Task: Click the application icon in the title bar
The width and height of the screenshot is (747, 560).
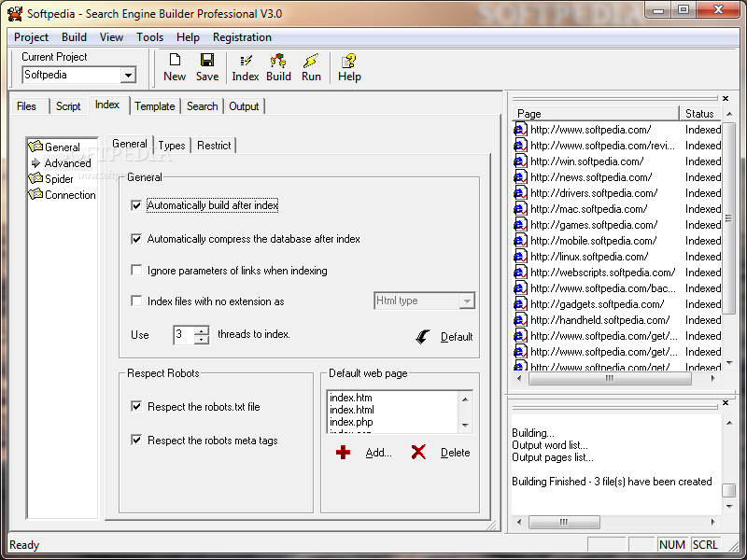Action: pos(15,13)
